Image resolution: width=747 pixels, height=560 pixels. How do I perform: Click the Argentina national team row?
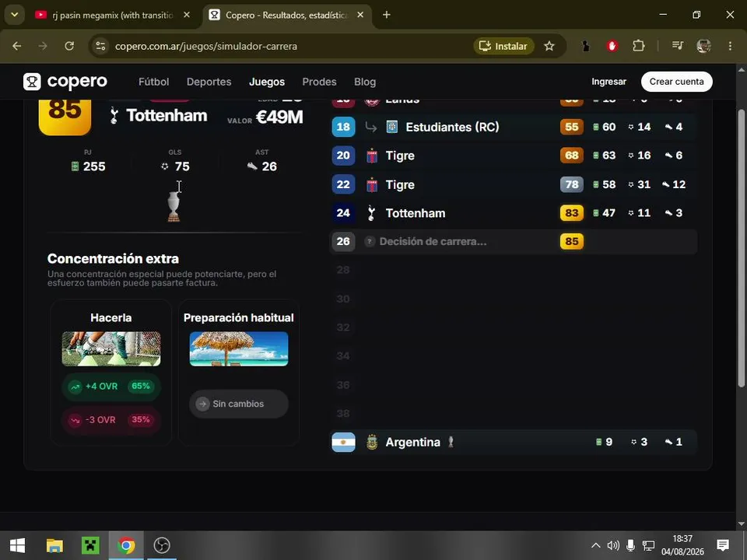(514, 442)
